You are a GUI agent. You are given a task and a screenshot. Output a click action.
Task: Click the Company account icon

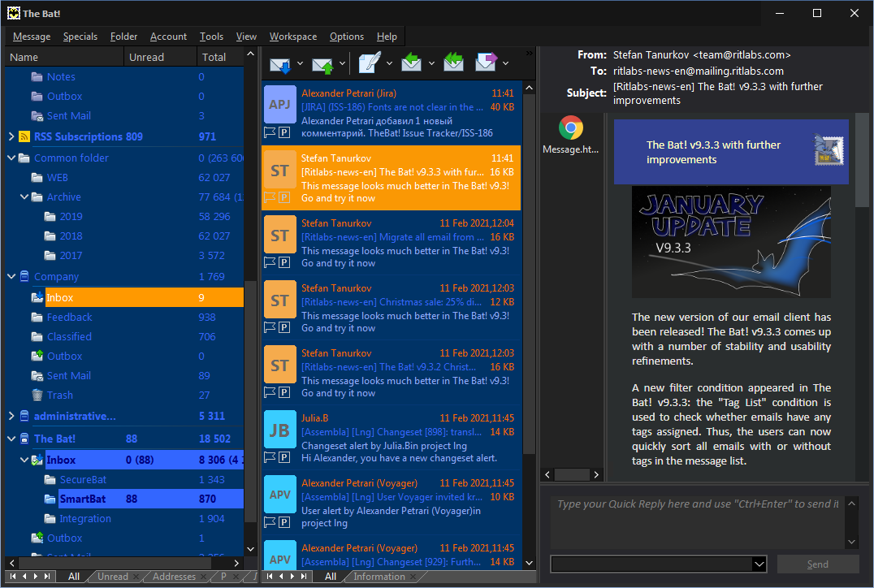[x=24, y=276]
